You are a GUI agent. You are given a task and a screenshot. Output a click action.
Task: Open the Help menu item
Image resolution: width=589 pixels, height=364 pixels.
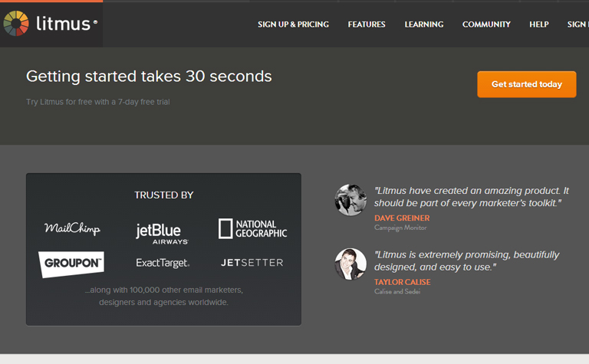point(539,25)
